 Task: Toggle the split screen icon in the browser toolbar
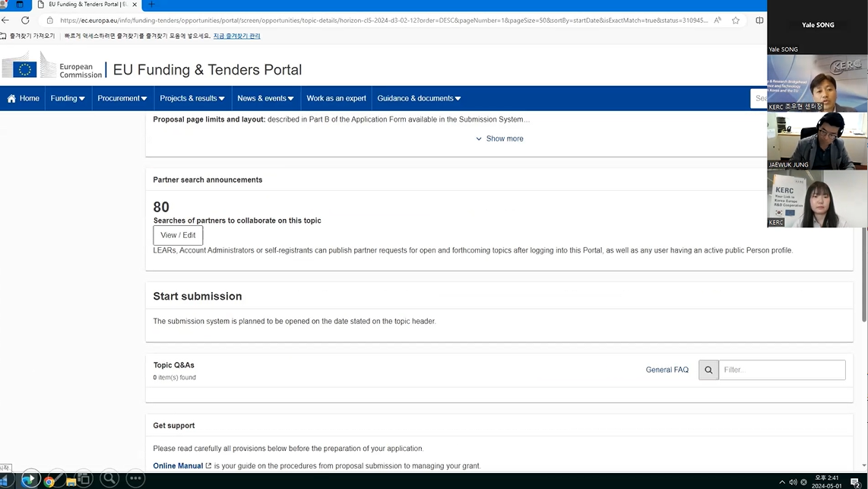pyautogui.click(x=759, y=21)
